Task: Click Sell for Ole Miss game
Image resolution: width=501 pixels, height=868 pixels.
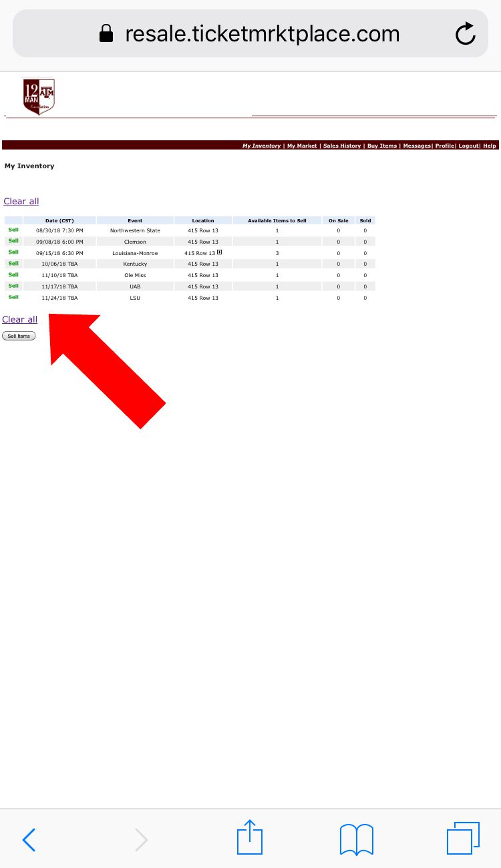Action: click(x=13, y=274)
